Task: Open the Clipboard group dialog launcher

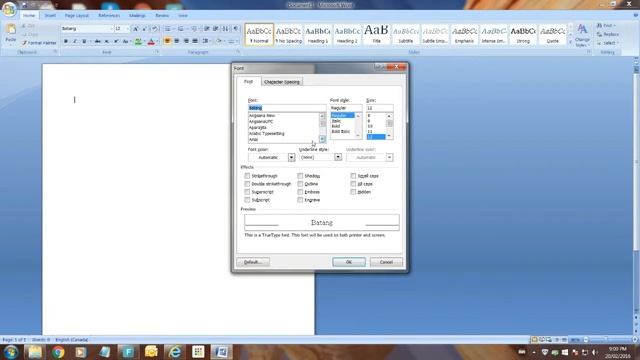Action: click(x=56, y=52)
